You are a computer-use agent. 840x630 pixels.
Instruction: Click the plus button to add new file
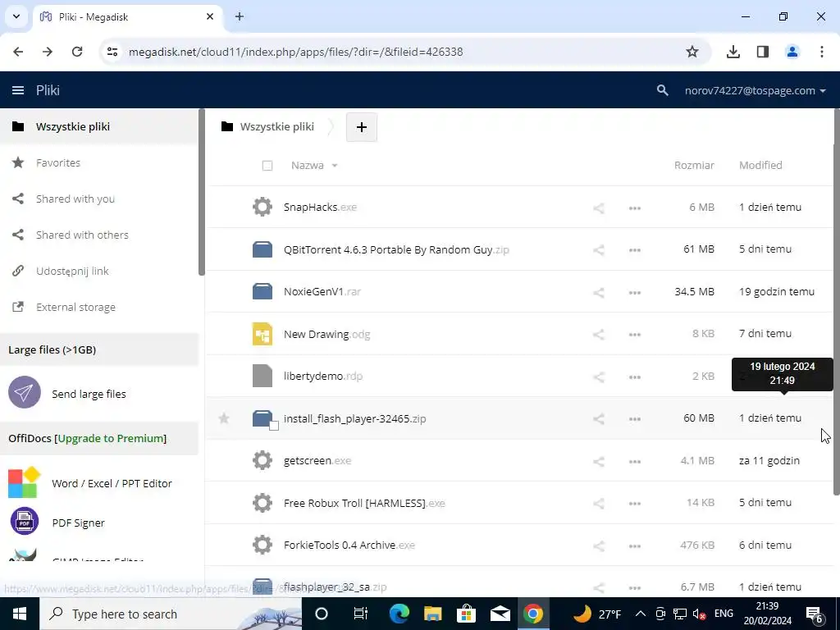tap(362, 127)
